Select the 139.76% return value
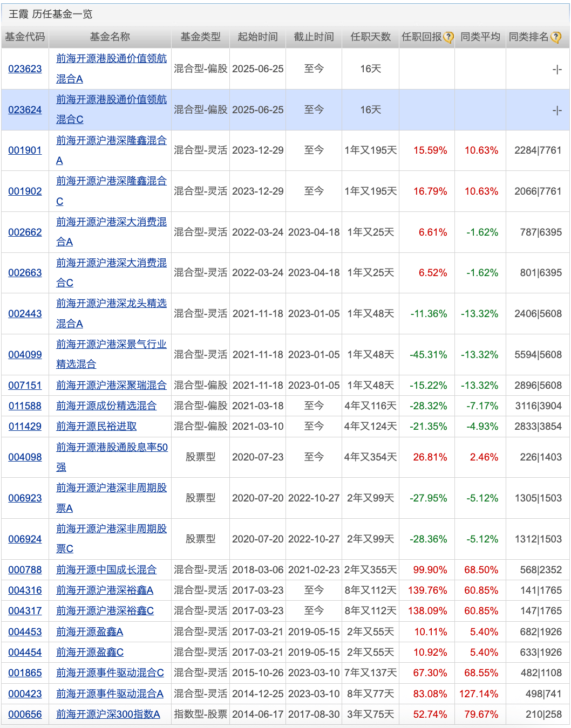The width and height of the screenshot is (571, 728). pos(427,590)
